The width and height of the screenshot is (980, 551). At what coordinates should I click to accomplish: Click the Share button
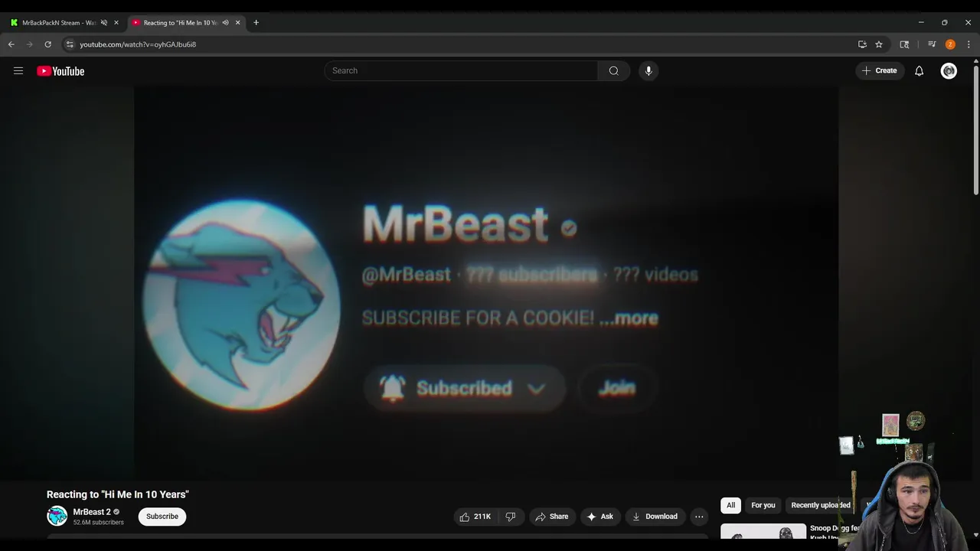(551, 517)
